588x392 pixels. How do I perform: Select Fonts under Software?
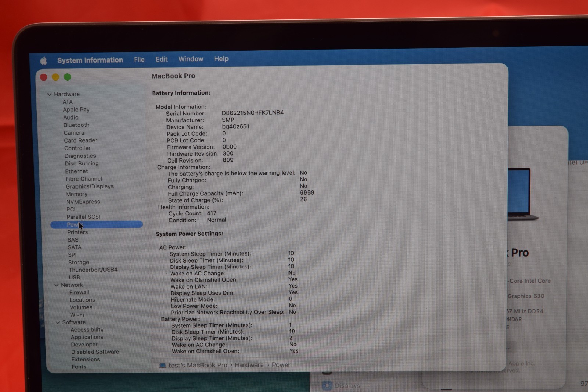click(x=79, y=367)
